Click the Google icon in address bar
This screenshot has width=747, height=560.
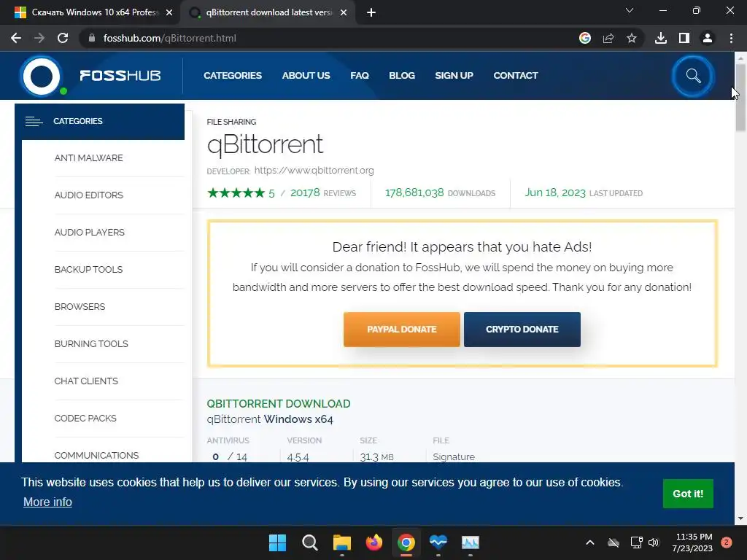pos(585,38)
